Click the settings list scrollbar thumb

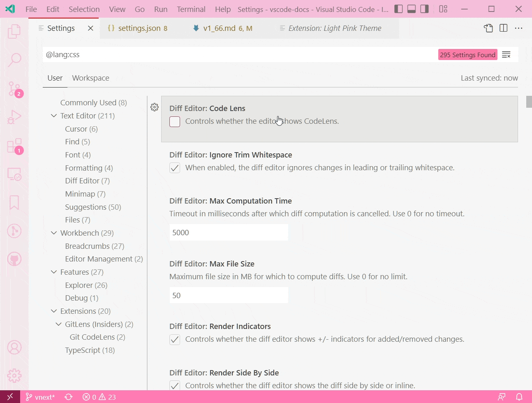click(529, 102)
